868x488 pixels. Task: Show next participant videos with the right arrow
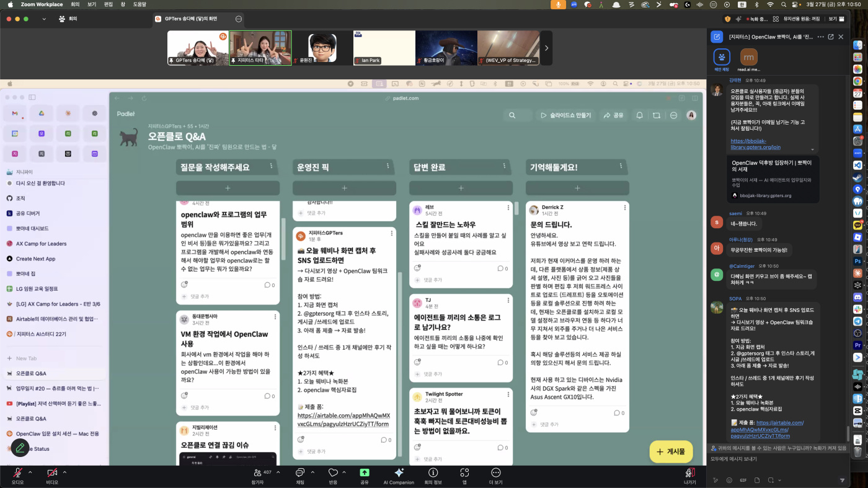click(546, 48)
